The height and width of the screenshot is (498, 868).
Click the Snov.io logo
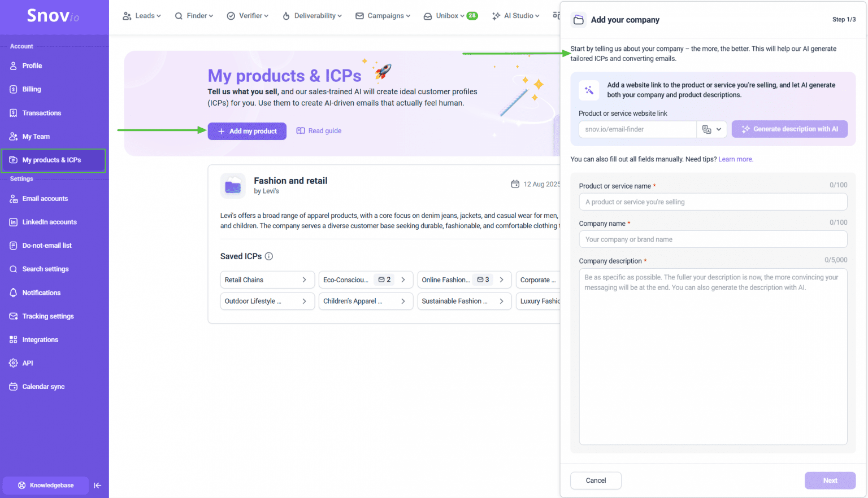[54, 16]
